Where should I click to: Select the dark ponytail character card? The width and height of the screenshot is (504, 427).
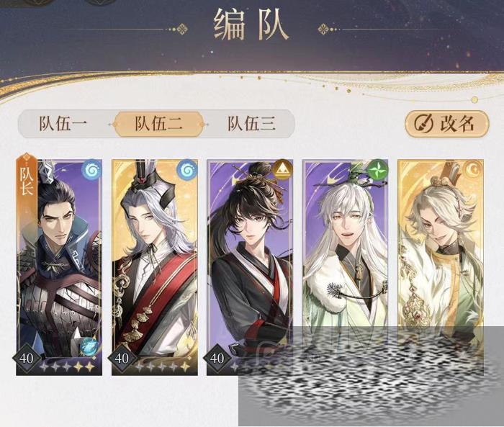click(x=250, y=267)
